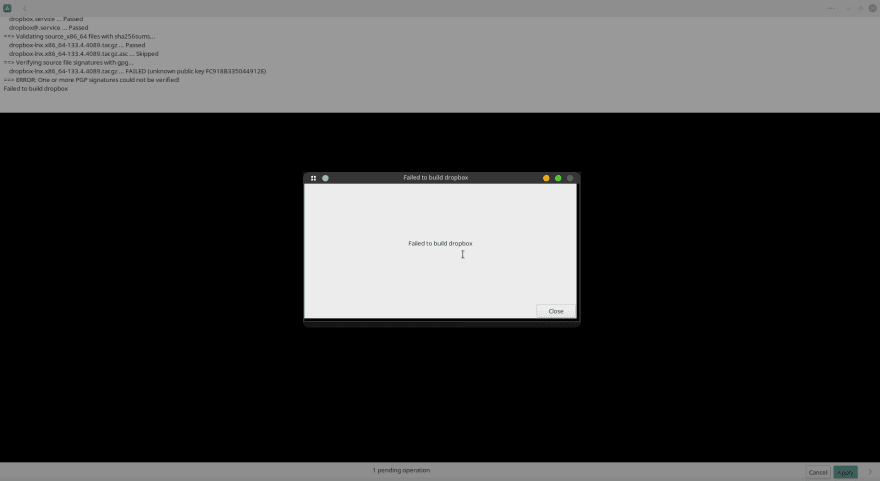Click the 'dropbox-lnx.x86_64-133.4.4089.tar.gz ... Passed' line
Screen dimensions: 880x481
pos(77,45)
